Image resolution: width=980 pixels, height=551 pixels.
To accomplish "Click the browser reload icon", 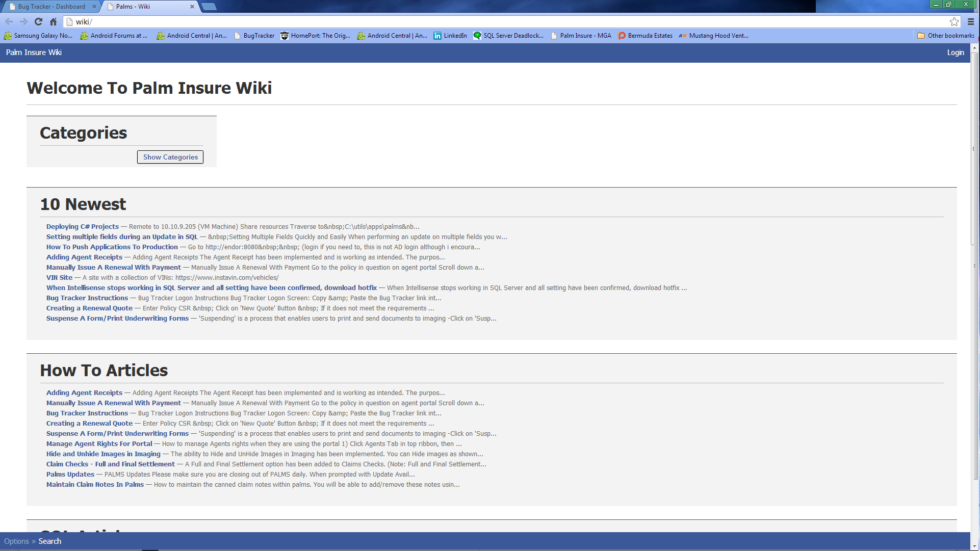I will click(x=38, y=21).
